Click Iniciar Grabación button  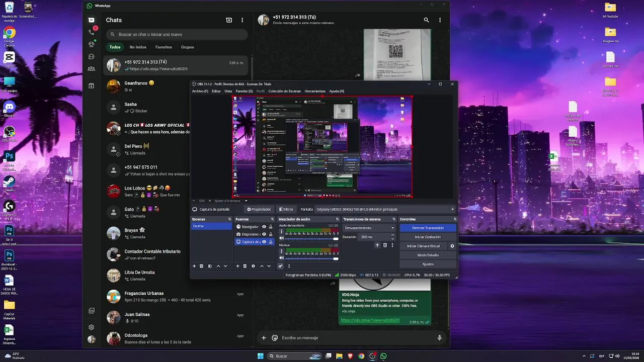pos(428,237)
